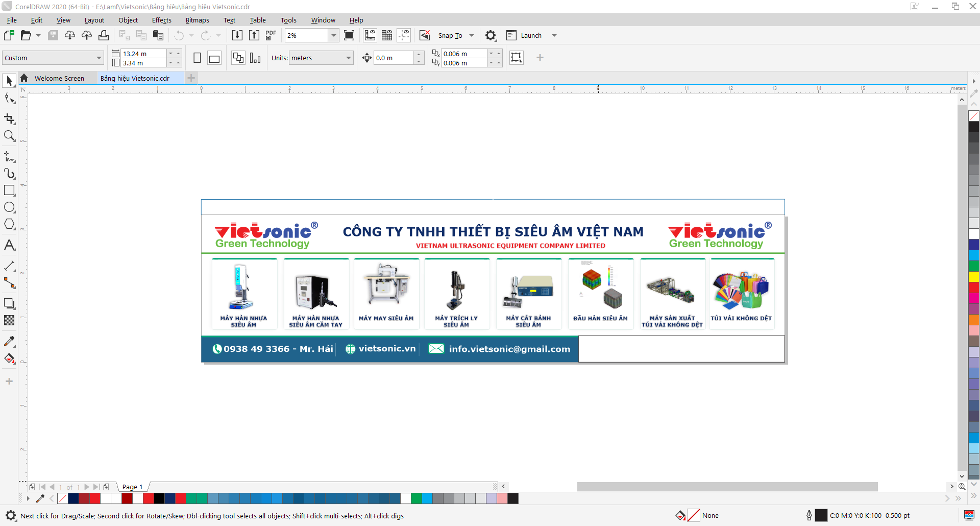Click None fill indicator in status bar
This screenshot has width=980, height=526.
pyautogui.click(x=694, y=515)
